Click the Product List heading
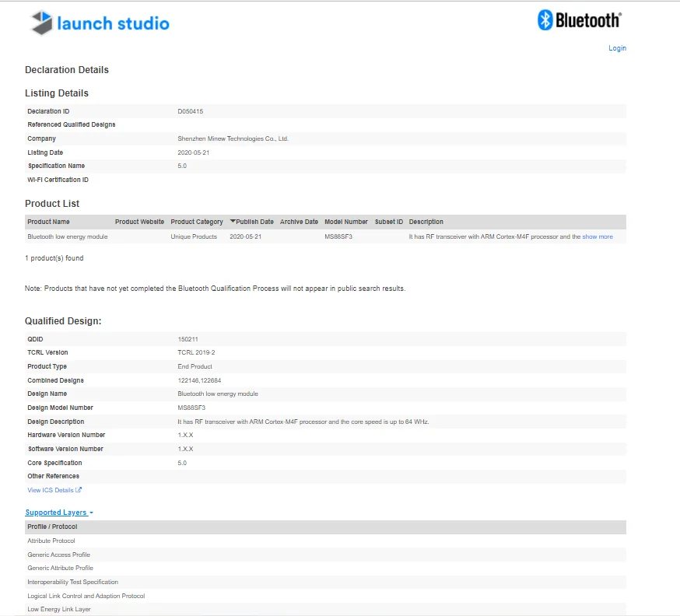The image size is (680, 616). pyautogui.click(x=52, y=203)
